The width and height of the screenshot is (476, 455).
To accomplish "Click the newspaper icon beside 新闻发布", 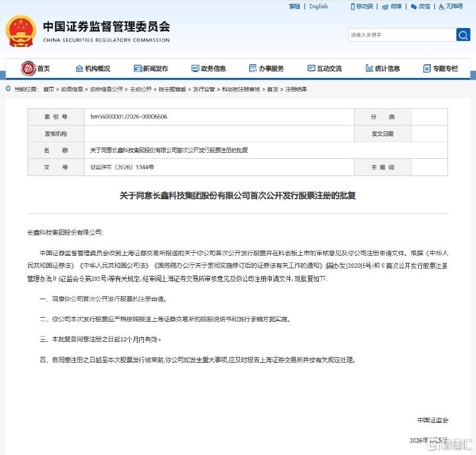I will (x=138, y=68).
